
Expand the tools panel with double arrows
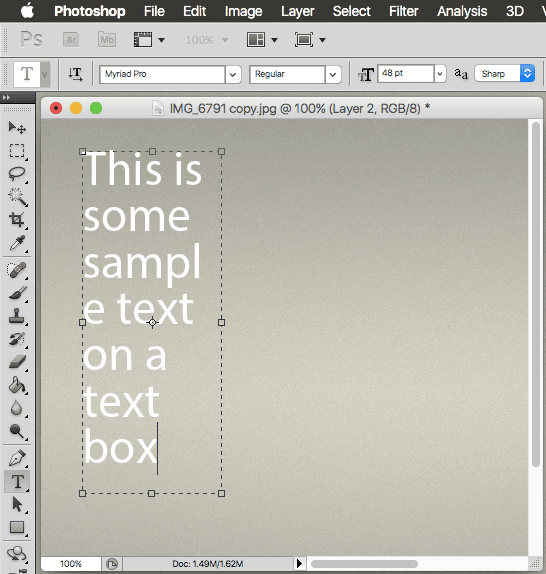[x=6, y=97]
